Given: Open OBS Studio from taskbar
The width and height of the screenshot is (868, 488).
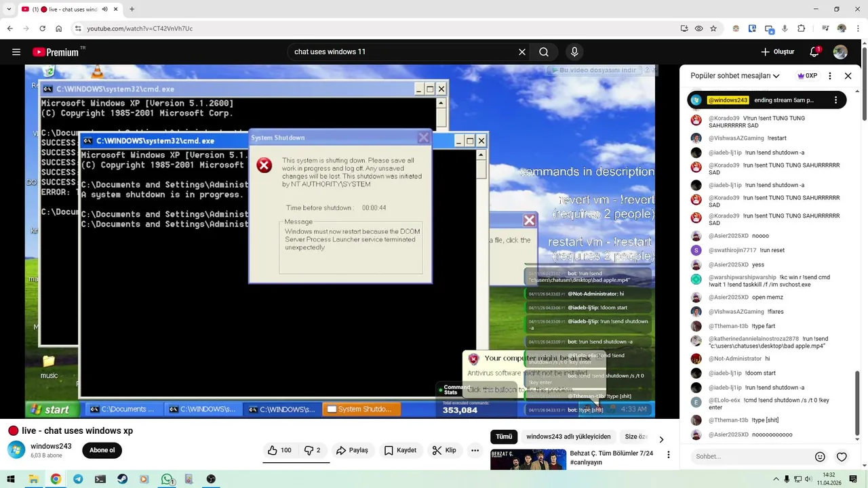Looking at the screenshot, I should (x=211, y=479).
